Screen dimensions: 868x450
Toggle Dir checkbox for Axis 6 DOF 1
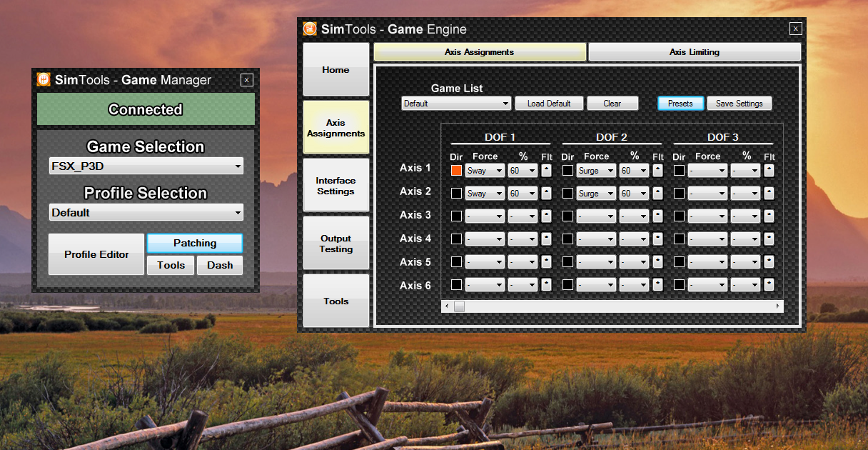pyautogui.click(x=456, y=284)
